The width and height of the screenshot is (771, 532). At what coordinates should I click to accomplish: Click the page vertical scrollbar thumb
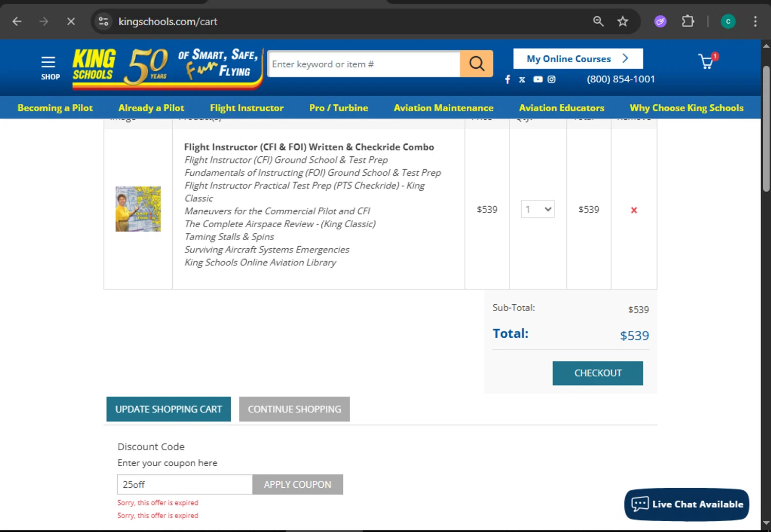pyautogui.click(x=766, y=129)
